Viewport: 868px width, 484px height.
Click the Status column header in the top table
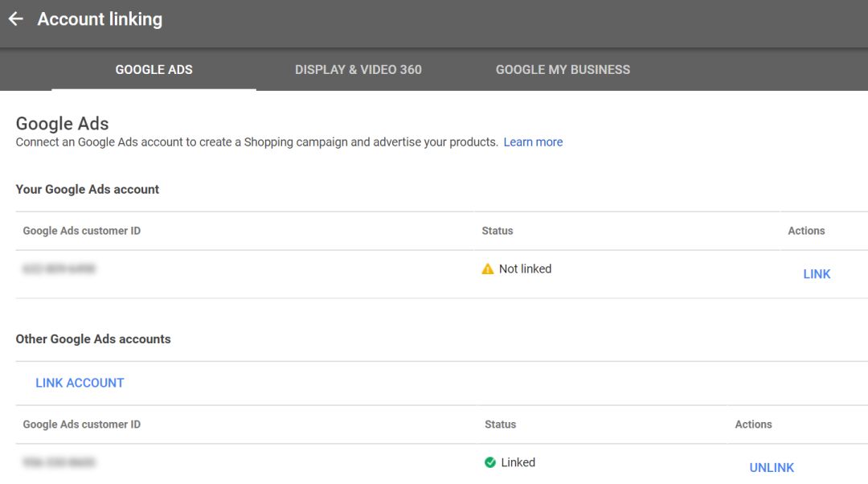[497, 231]
